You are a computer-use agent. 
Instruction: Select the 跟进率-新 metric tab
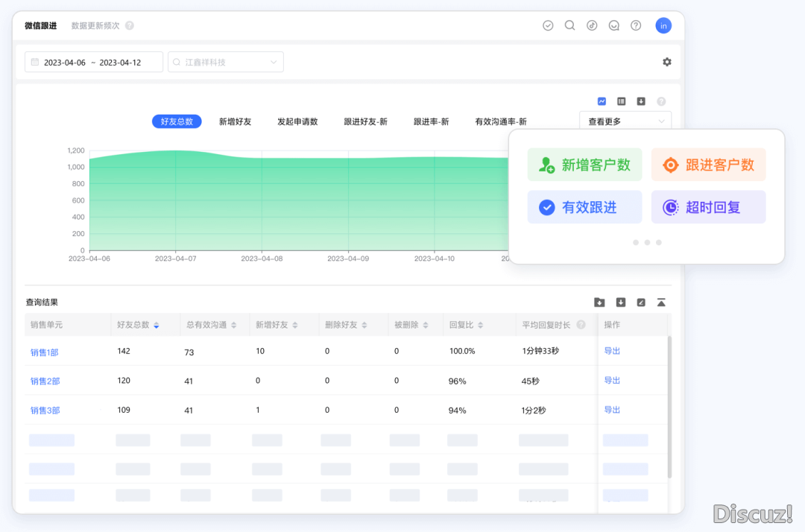[432, 121]
